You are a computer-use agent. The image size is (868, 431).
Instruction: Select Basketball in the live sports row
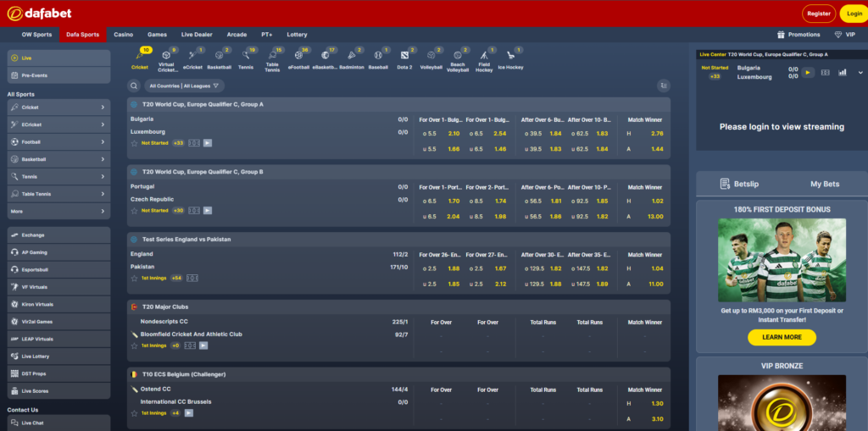[x=220, y=60]
